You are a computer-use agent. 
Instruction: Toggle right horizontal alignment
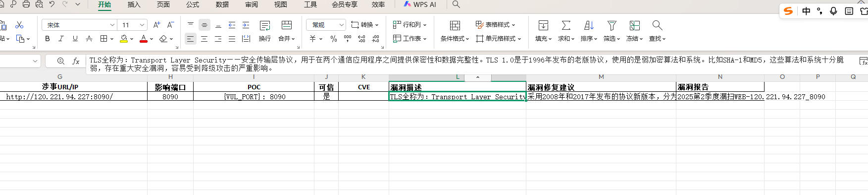(218, 39)
